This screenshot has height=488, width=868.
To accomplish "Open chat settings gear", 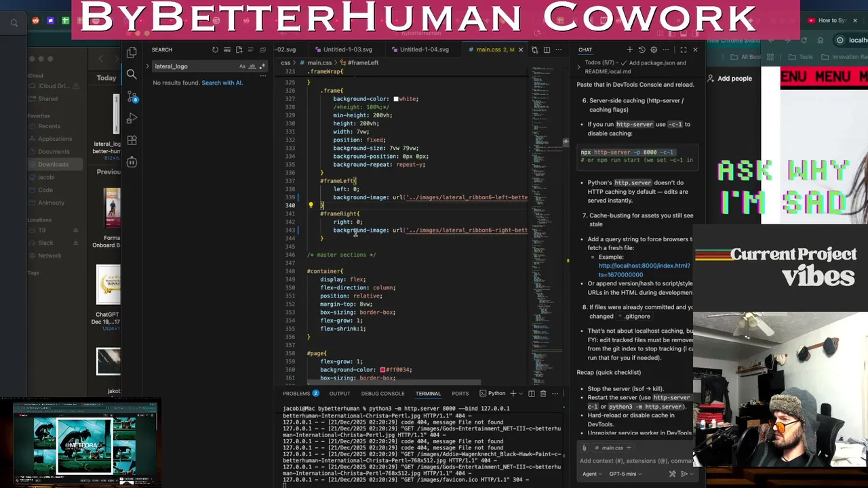I will pos(654,49).
